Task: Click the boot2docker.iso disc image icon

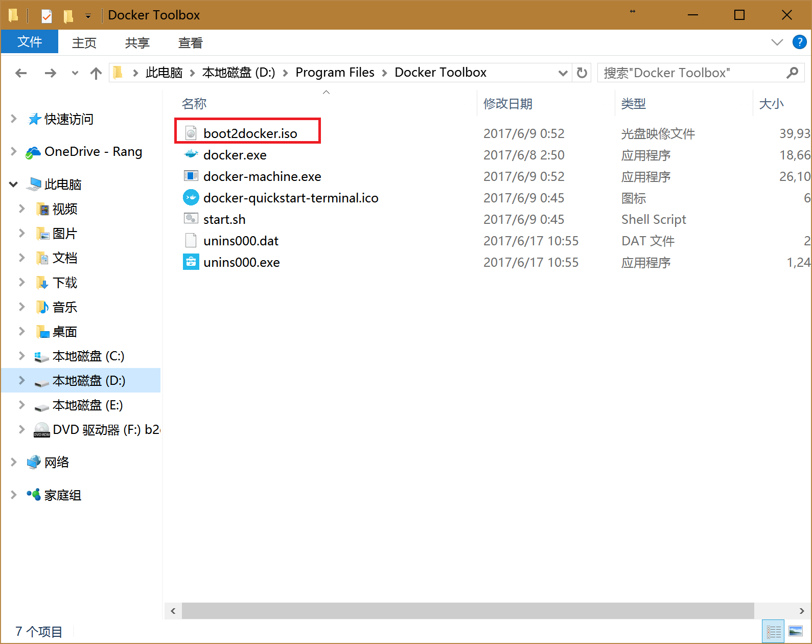Action: [191, 133]
